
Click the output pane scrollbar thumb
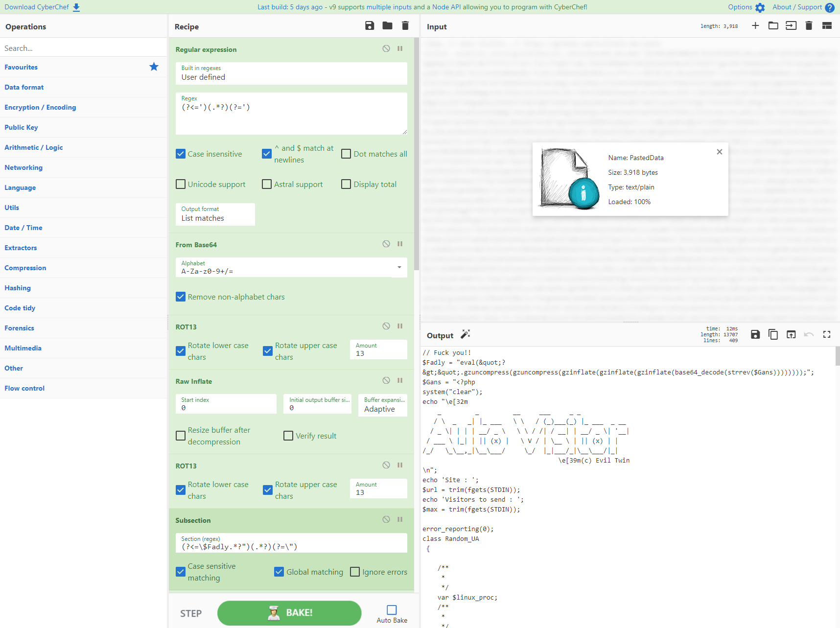(838, 356)
